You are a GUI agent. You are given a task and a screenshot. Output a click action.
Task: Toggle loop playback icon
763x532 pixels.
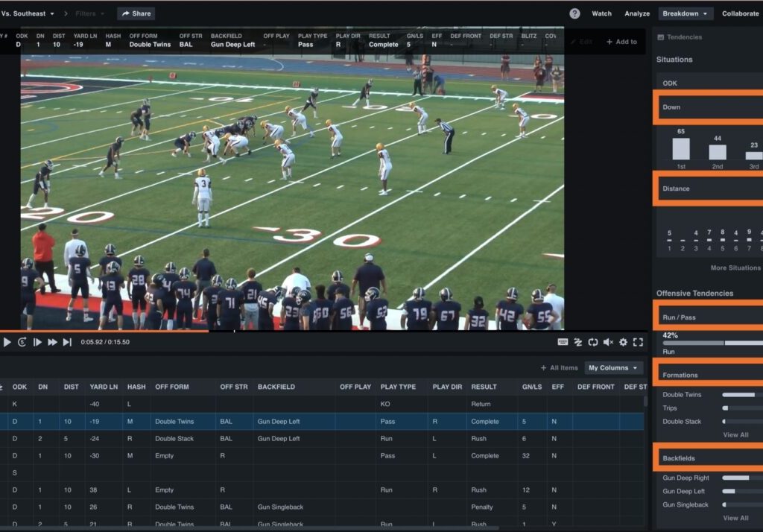[592, 342]
